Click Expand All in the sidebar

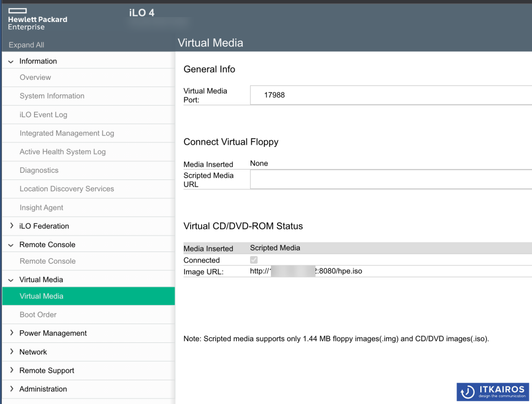26,45
